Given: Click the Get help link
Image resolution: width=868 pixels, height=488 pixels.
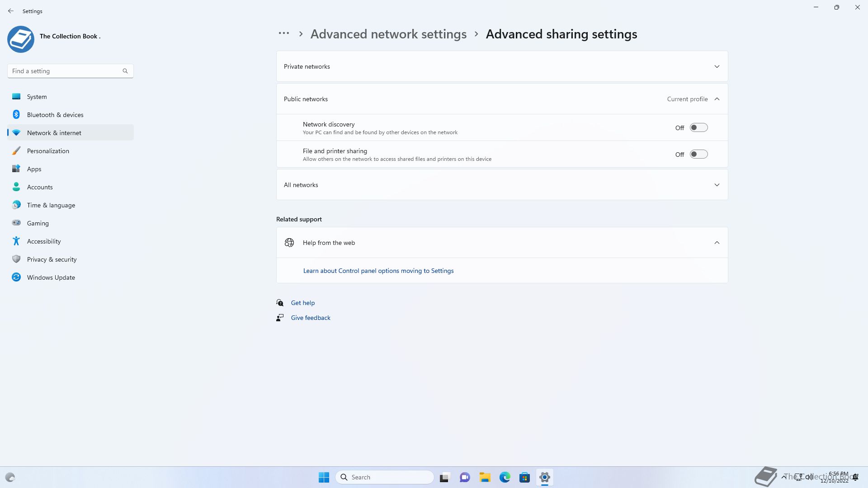Looking at the screenshot, I should (x=303, y=303).
